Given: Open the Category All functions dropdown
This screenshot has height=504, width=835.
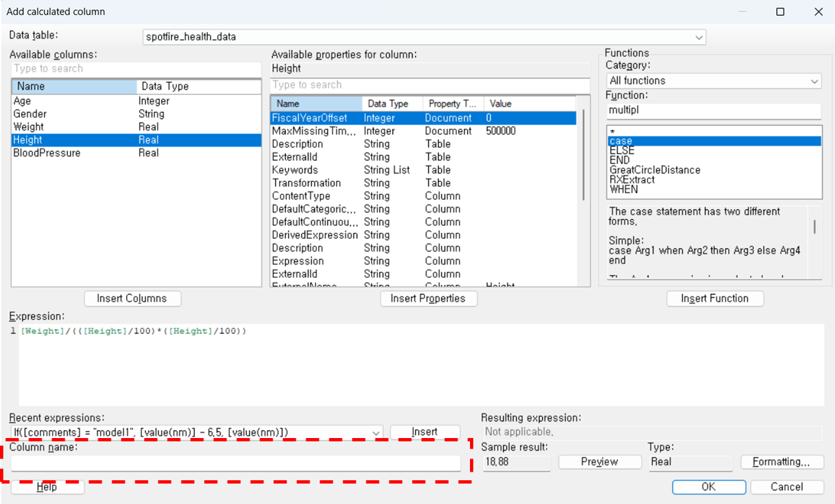Looking at the screenshot, I should click(714, 80).
